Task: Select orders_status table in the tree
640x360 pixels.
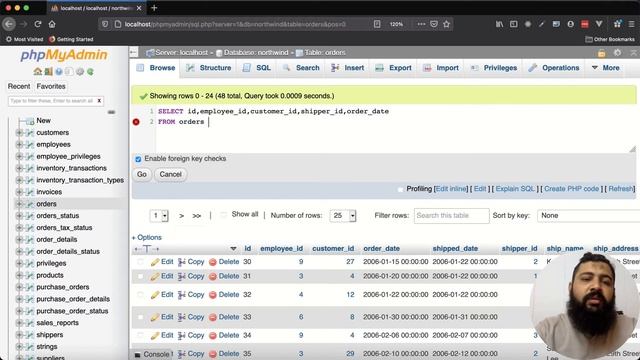Action: [x=58, y=216]
